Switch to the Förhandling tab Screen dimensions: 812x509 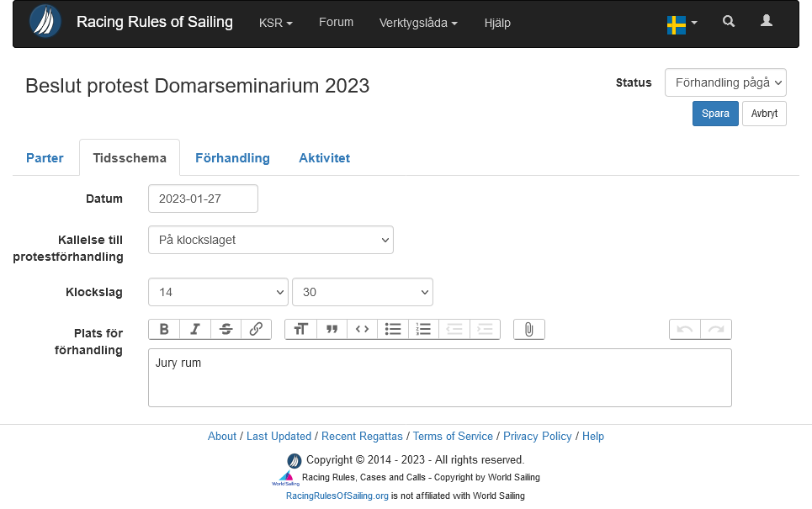(x=232, y=158)
